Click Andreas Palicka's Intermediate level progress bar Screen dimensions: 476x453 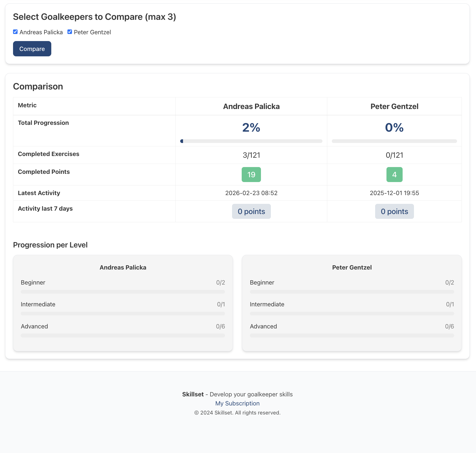pyautogui.click(x=123, y=314)
